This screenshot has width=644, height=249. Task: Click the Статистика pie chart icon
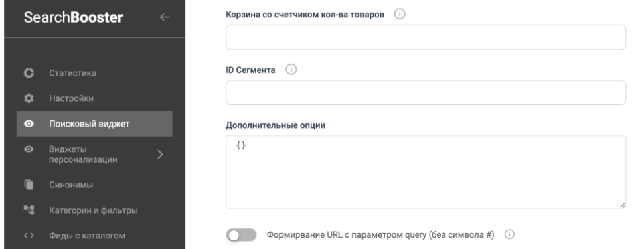click(29, 73)
